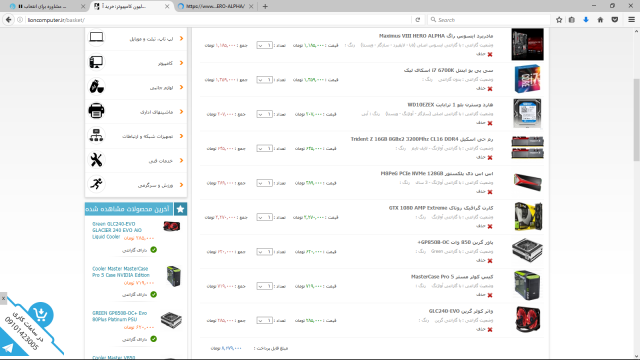Remove GLC240 EVO cooler with red X
The height and width of the screenshot is (360, 640).
[x=490, y=329]
